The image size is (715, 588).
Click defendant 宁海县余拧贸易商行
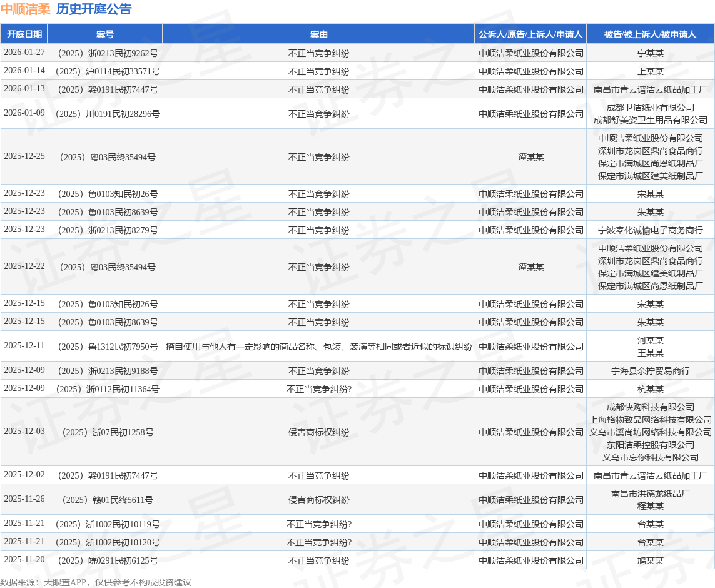pyautogui.click(x=650, y=371)
